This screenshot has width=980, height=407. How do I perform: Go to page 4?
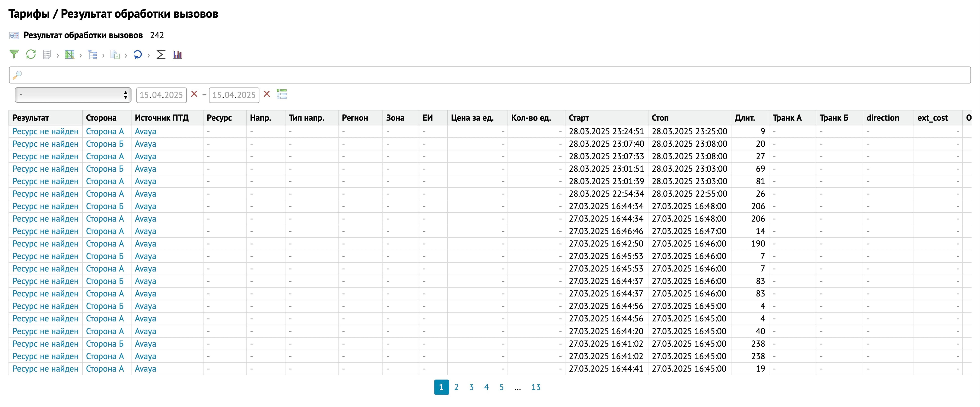coord(486,387)
